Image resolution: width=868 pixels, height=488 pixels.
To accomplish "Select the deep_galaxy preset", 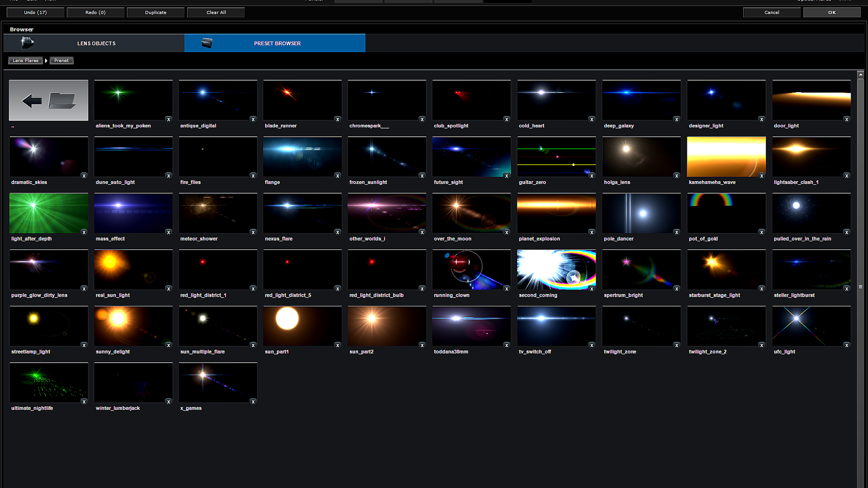I will pyautogui.click(x=642, y=100).
